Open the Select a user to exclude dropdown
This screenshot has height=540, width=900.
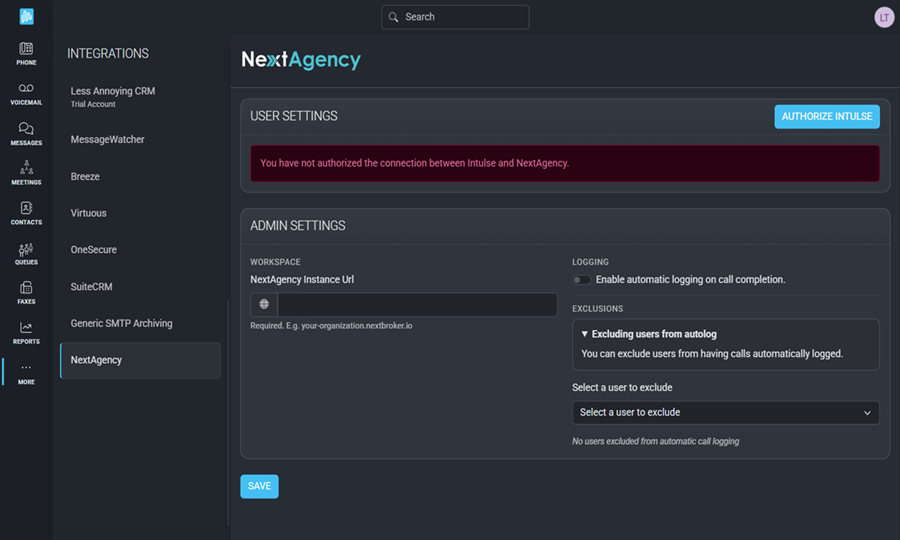click(726, 412)
